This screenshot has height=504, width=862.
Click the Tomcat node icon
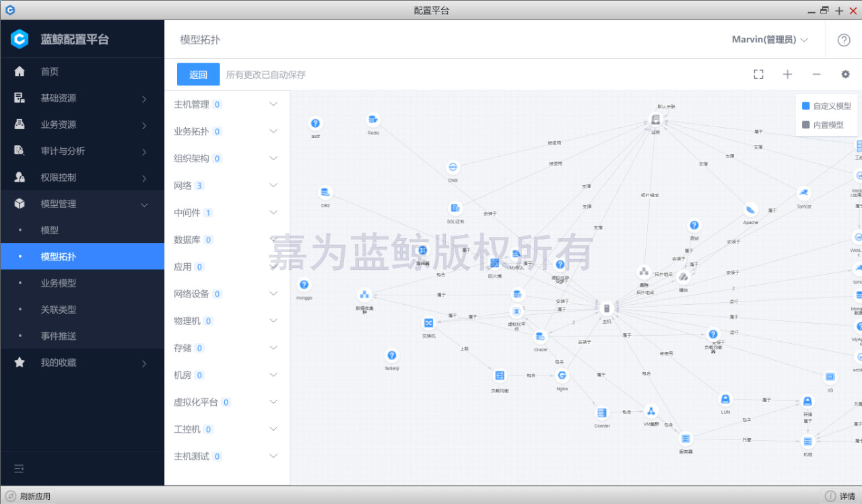[803, 194]
